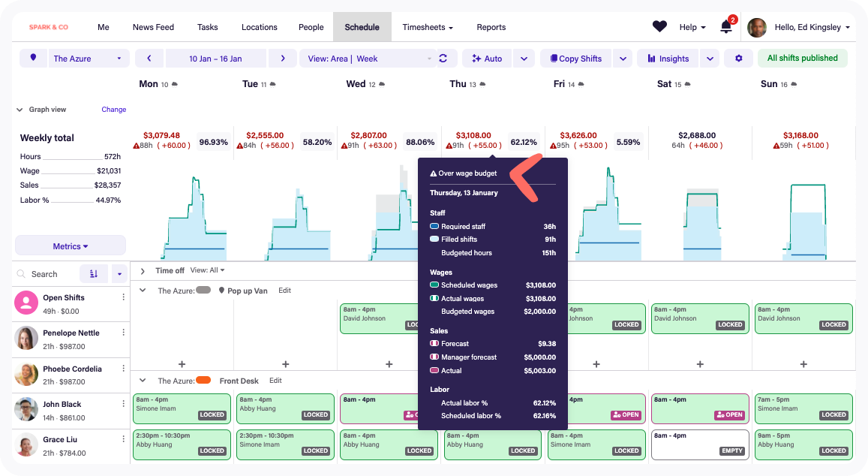Viewport: 868px width, 476px height.
Task: Switch to the Timesheets tab
Action: (428, 27)
